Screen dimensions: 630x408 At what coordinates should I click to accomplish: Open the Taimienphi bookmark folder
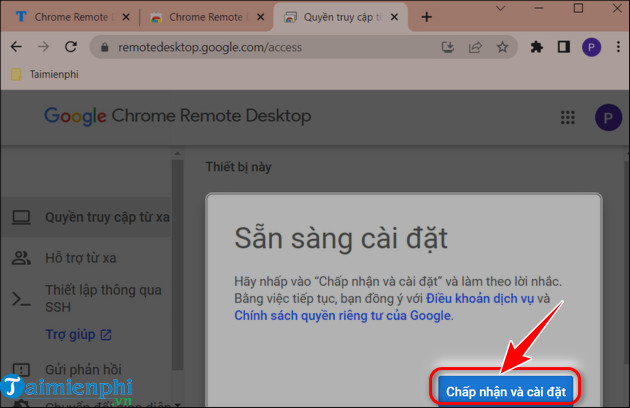pos(45,74)
